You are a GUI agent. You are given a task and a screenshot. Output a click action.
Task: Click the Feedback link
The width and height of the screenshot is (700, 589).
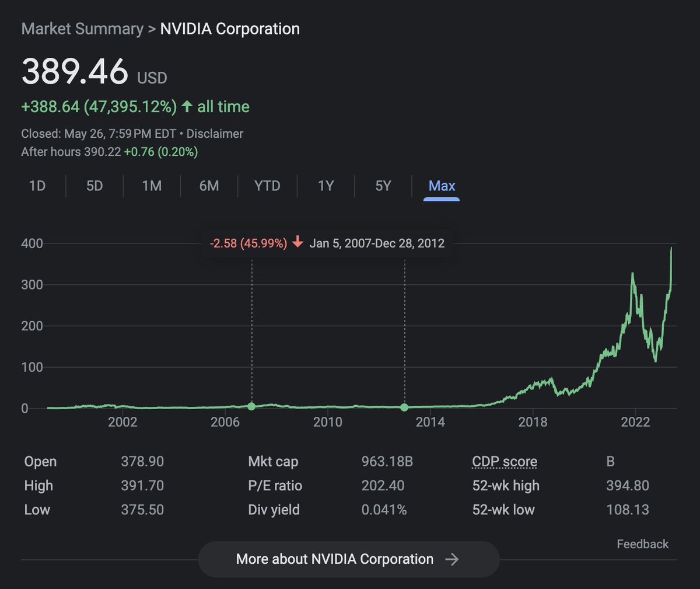tap(643, 544)
